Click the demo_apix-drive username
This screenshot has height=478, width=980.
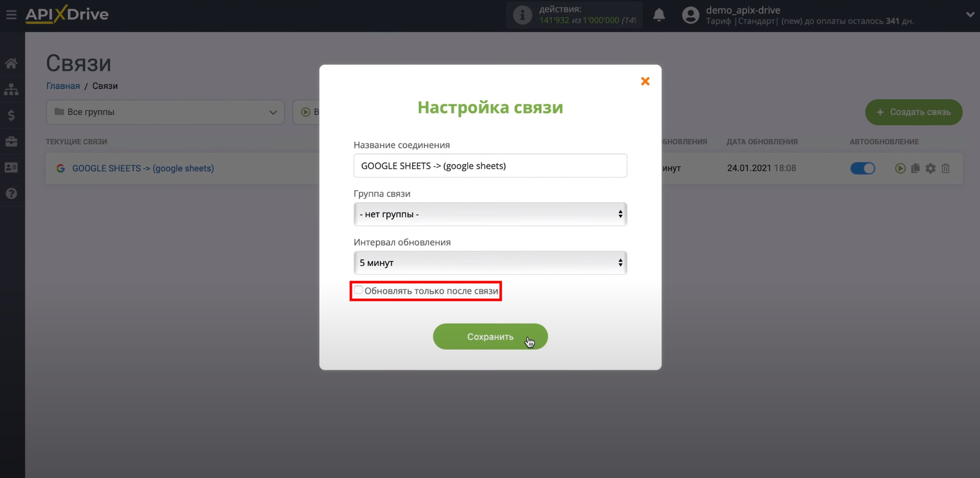click(743, 10)
